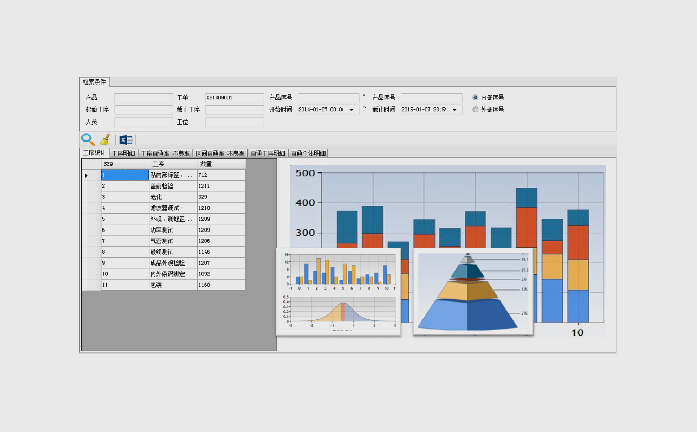
Task: Click the pyramid chart thumbnail
Action: (x=473, y=292)
